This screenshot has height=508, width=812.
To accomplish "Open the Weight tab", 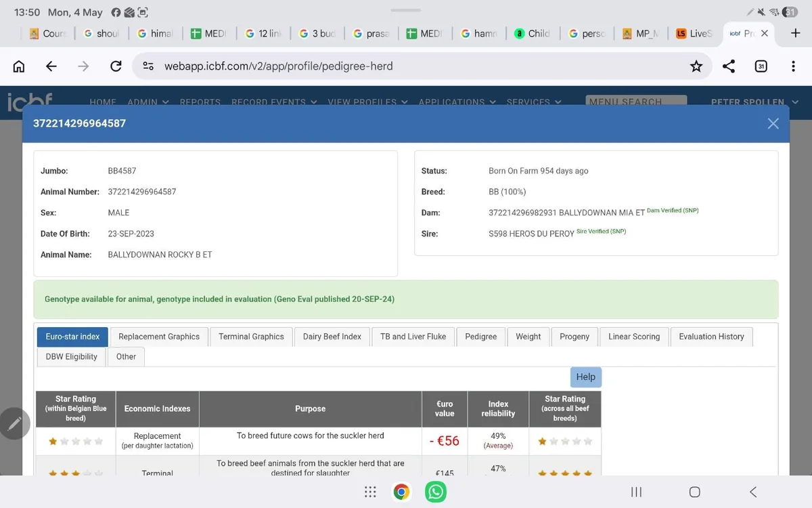I will tap(528, 337).
